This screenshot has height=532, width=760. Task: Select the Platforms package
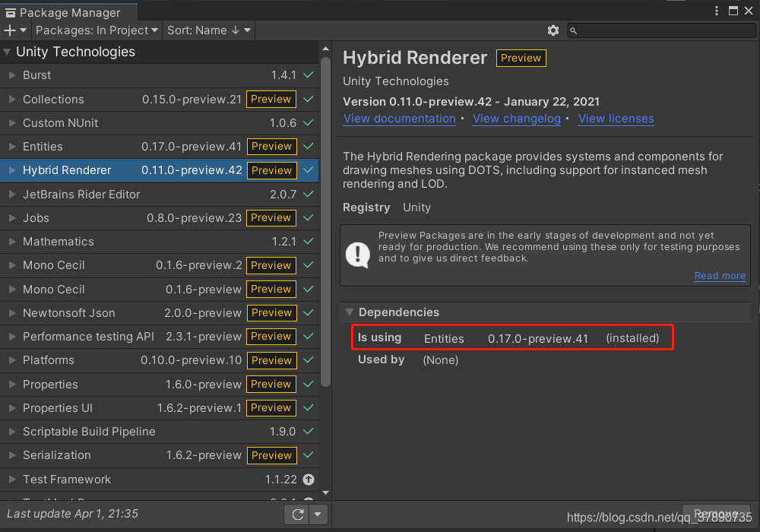pos(159,360)
